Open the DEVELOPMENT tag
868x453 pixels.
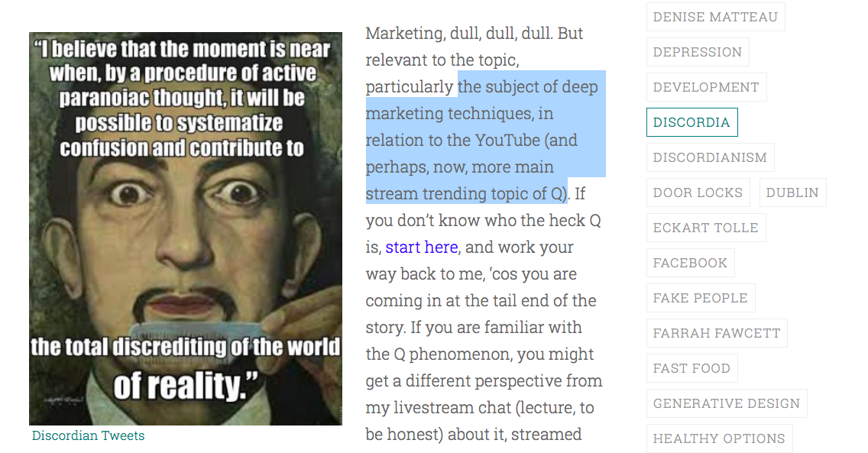706,87
